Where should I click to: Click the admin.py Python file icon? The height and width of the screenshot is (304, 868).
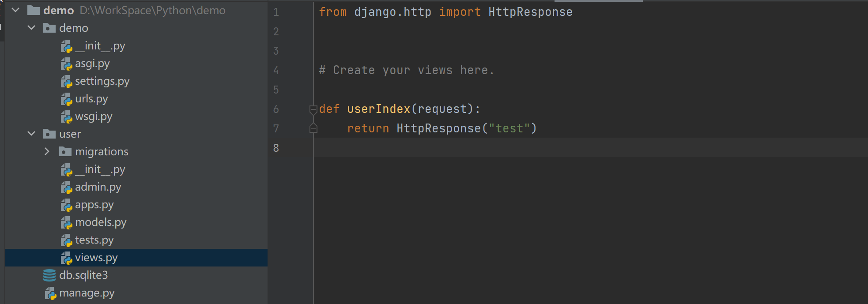pos(66,188)
